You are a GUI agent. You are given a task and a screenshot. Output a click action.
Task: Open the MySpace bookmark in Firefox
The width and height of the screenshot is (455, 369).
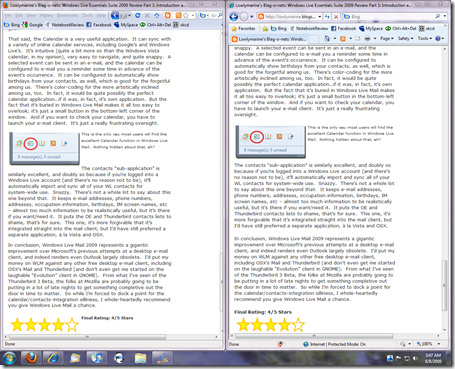click(x=126, y=25)
